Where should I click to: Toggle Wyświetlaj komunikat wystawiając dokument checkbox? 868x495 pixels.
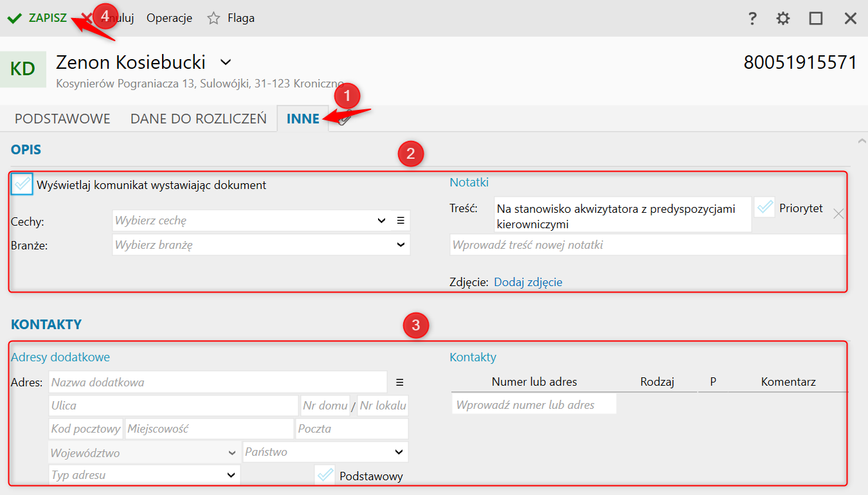pyautogui.click(x=22, y=184)
